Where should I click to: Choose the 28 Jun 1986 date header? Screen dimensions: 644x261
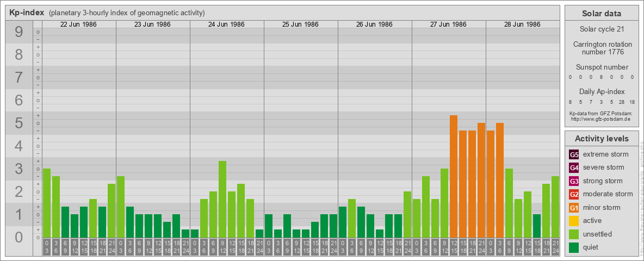point(522,24)
